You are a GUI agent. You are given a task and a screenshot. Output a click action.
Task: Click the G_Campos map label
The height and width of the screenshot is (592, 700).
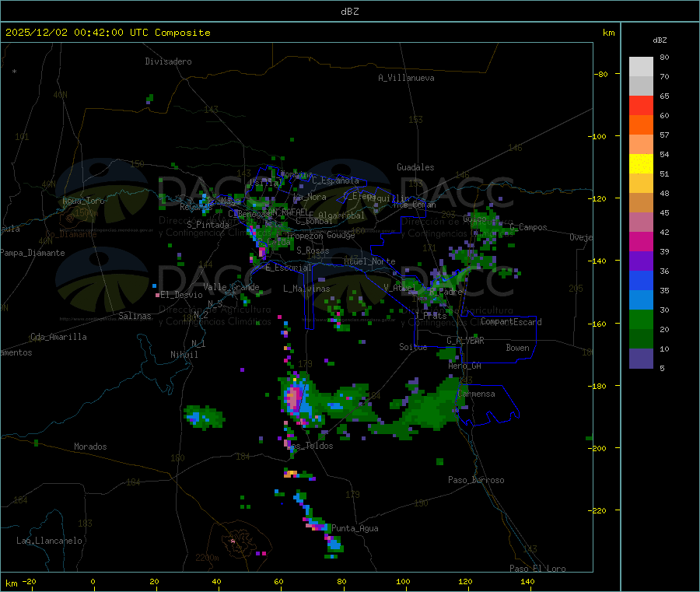pyautogui.click(x=528, y=227)
